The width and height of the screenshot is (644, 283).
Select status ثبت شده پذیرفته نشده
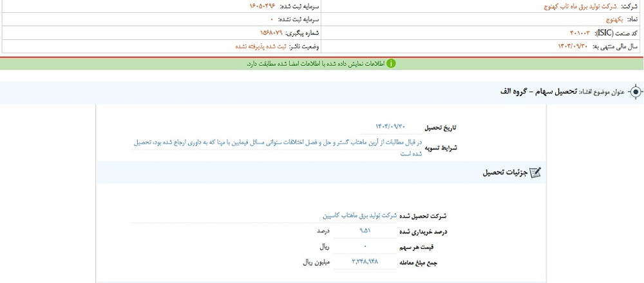tap(260, 46)
